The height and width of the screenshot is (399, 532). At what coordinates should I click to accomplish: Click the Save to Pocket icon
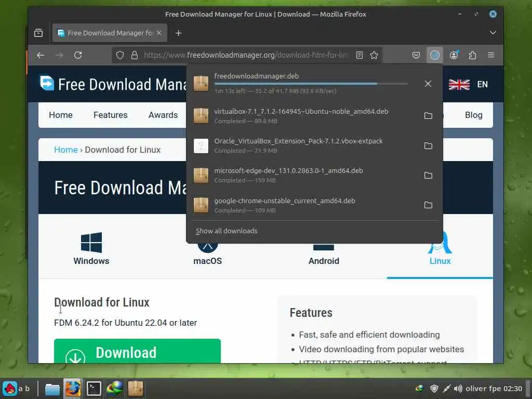pos(416,55)
